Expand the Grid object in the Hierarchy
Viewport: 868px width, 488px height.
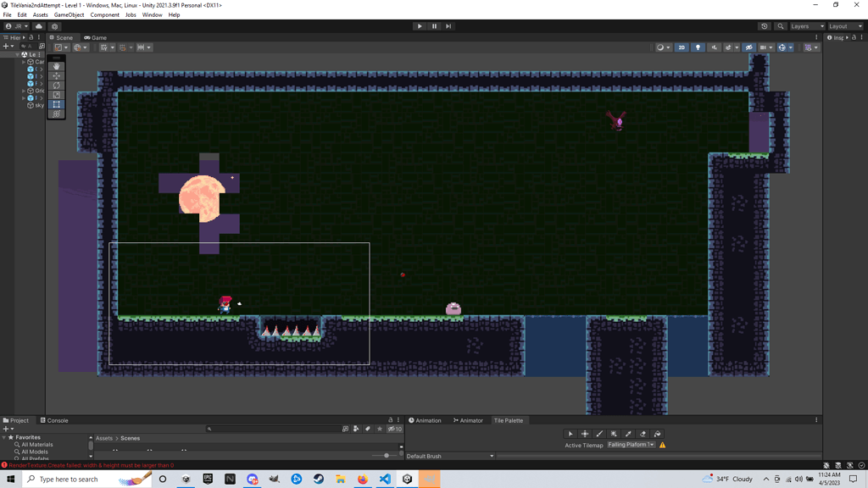[24, 89]
